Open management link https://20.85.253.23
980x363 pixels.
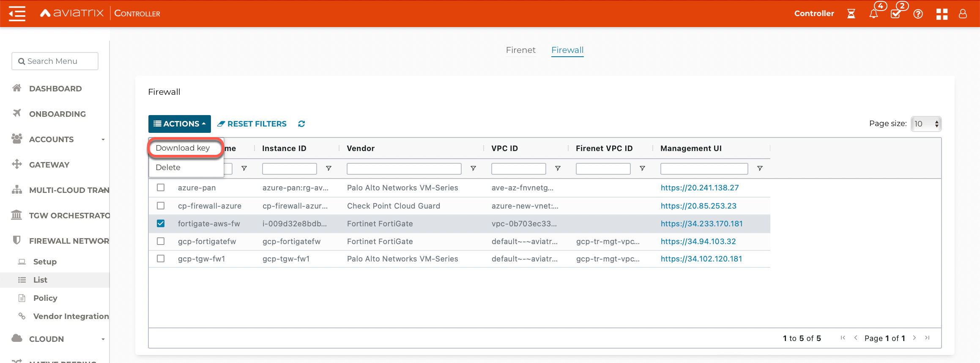click(x=698, y=206)
